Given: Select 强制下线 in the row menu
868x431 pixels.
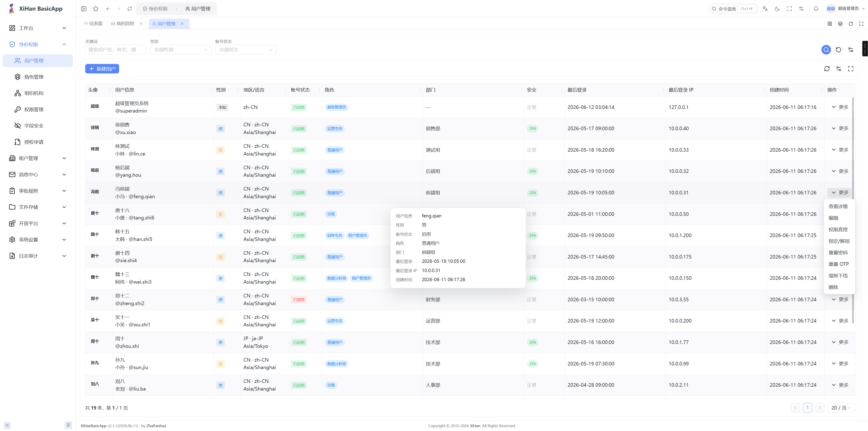Looking at the screenshot, I should pyautogui.click(x=839, y=276).
